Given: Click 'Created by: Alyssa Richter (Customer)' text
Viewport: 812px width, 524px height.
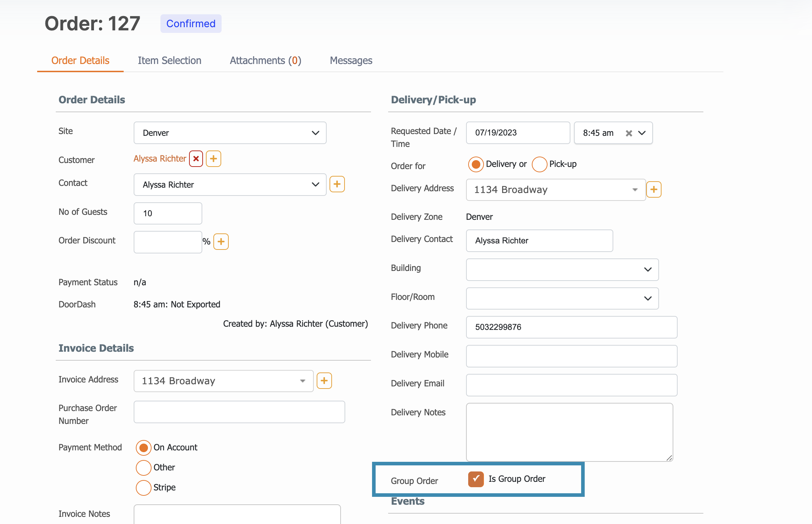Looking at the screenshot, I should tap(296, 324).
